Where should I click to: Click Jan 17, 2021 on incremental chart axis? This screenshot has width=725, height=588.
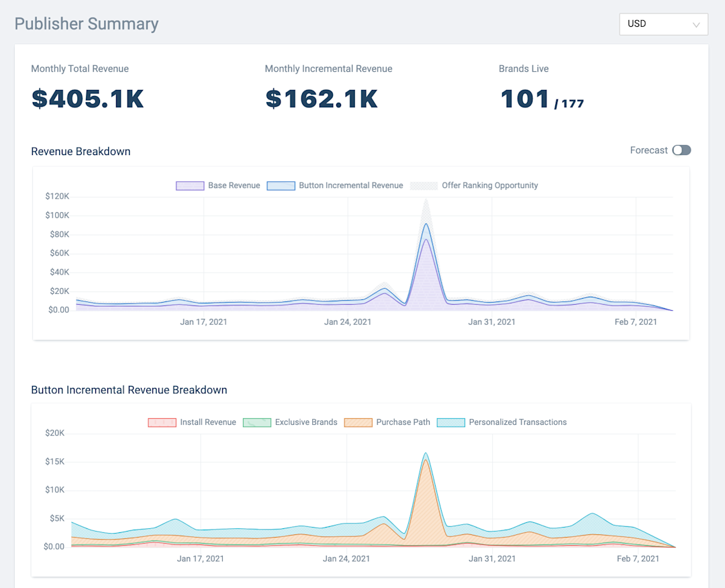pos(201,559)
